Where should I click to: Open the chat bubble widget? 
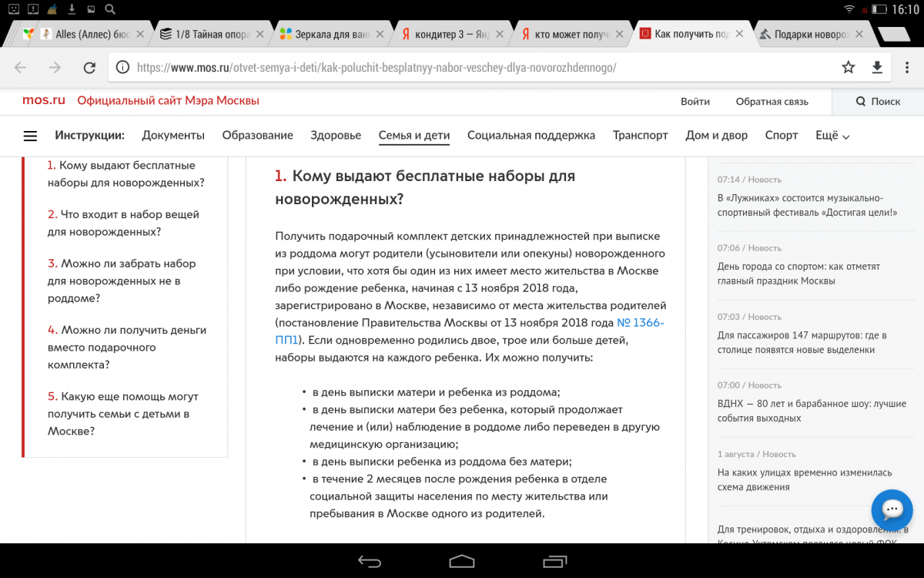click(x=892, y=509)
